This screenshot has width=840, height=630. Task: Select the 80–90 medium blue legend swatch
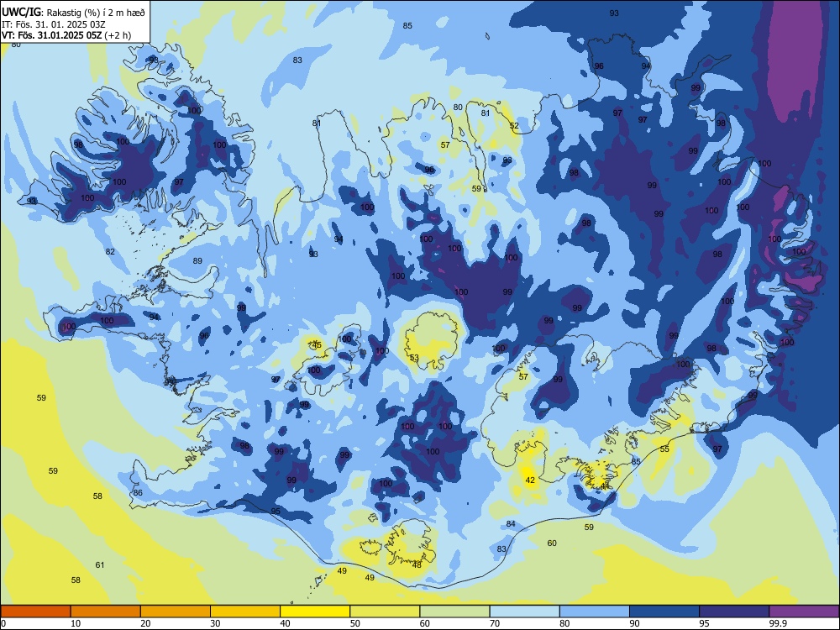point(595,612)
